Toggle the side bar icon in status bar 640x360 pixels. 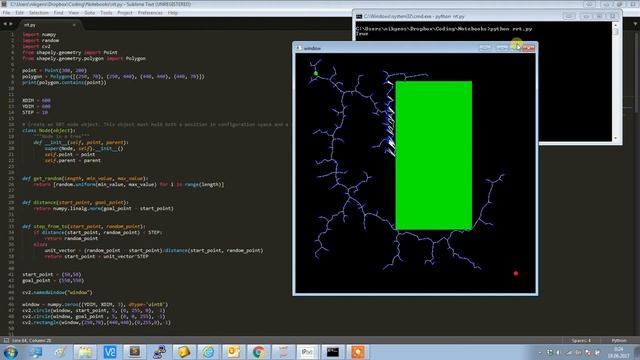[x=6, y=340]
